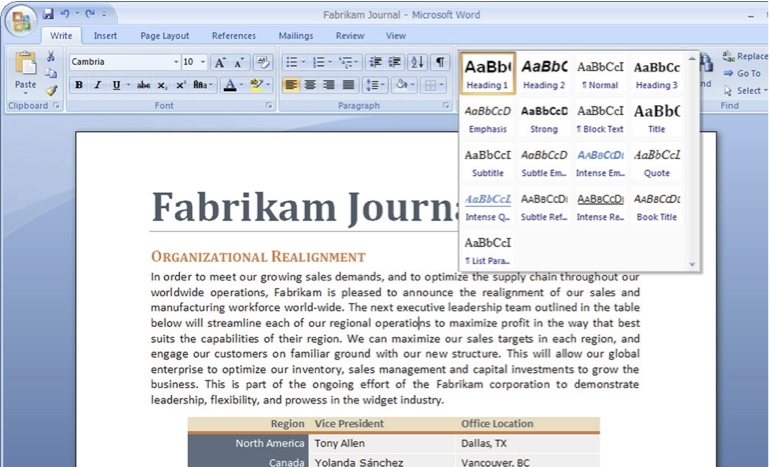770x467 pixels.
Task: Open the line spacing dropdown
Action: [x=376, y=85]
